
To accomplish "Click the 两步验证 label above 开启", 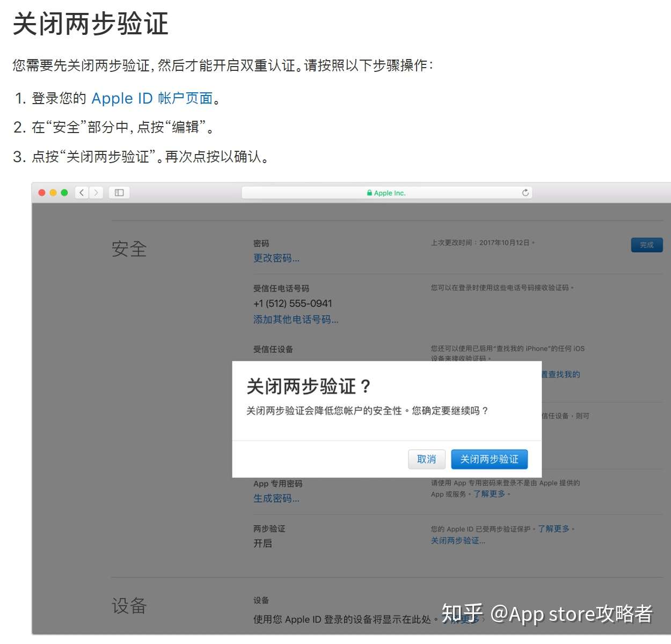I will tap(269, 529).
